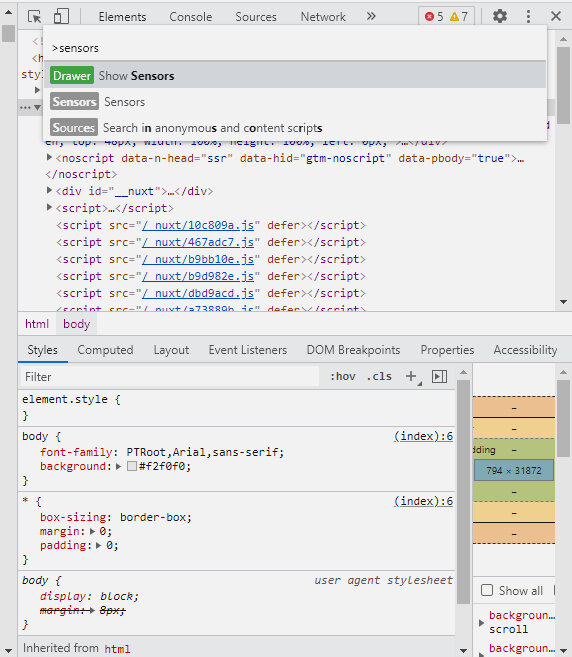Open the (index):6 source link for * rule

(423, 501)
